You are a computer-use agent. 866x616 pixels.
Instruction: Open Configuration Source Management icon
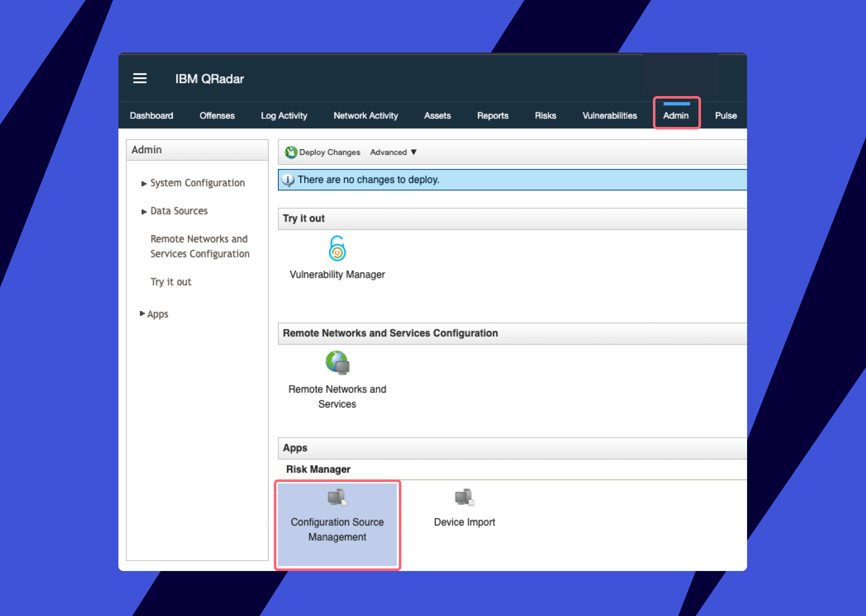[337, 498]
